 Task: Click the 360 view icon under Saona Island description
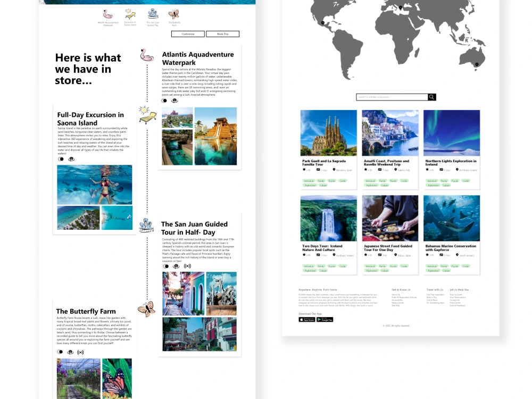(x=71, y=159)
